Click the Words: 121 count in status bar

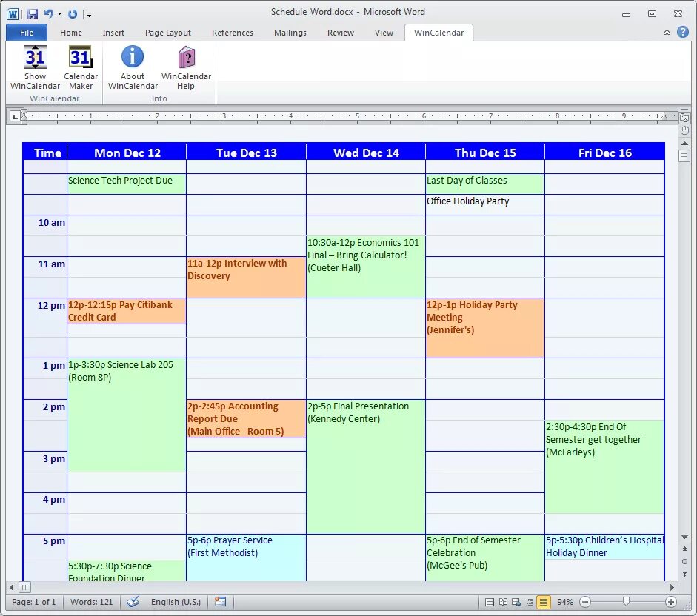tap(92, 602)
